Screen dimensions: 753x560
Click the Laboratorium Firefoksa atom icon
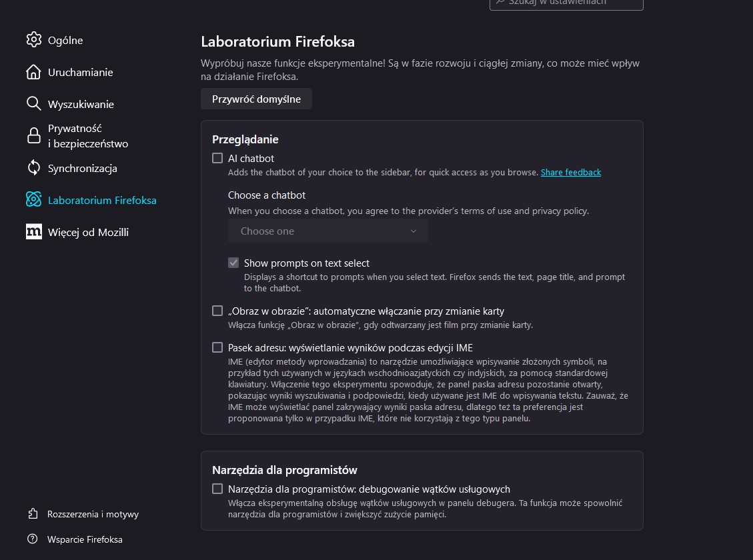click(x=33, y=200)
